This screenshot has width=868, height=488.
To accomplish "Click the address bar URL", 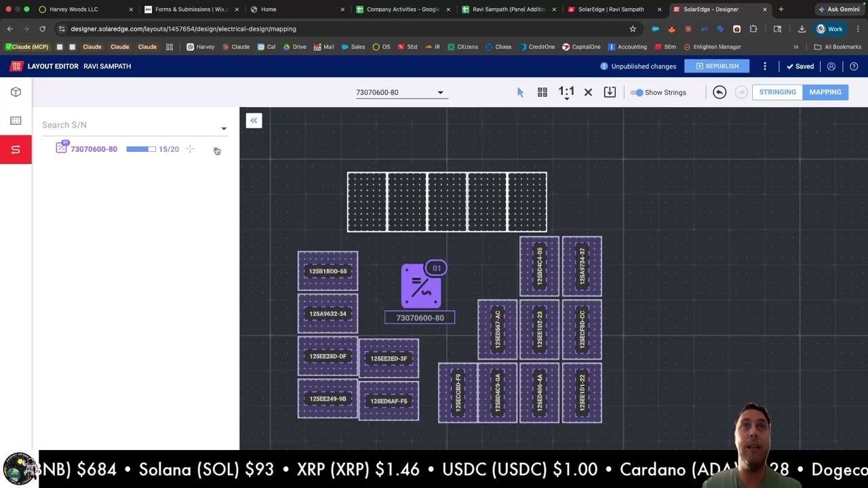I will 184,29.
